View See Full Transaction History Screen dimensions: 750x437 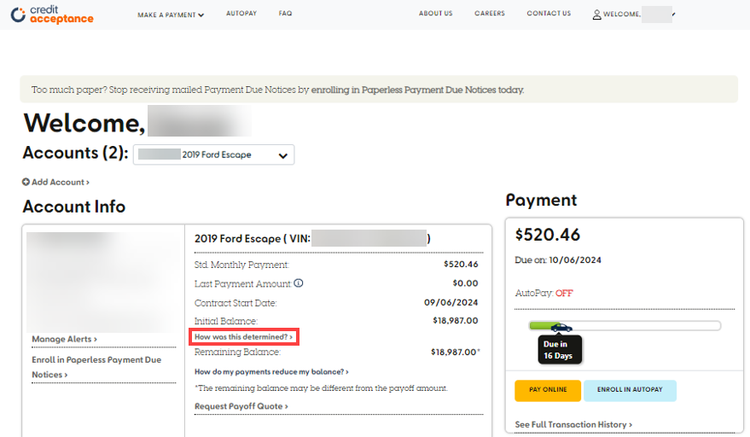click(573, 425)
